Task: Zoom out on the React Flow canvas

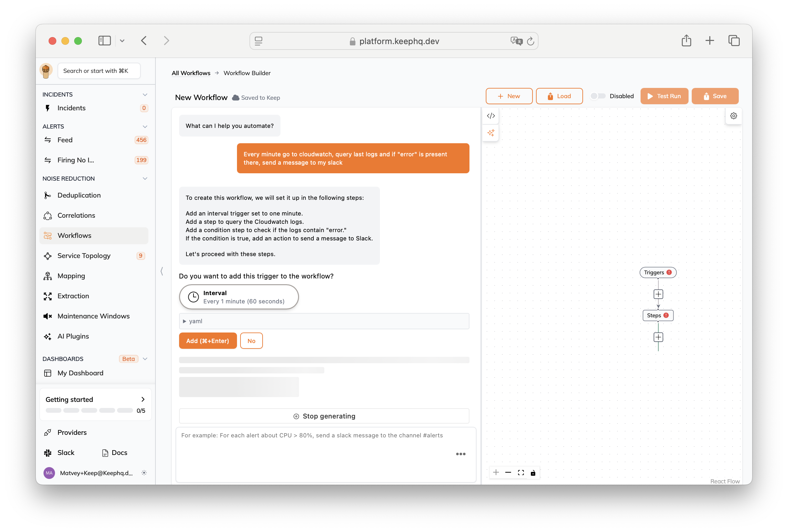Action: pyautogui.click(x=508, y=472)
